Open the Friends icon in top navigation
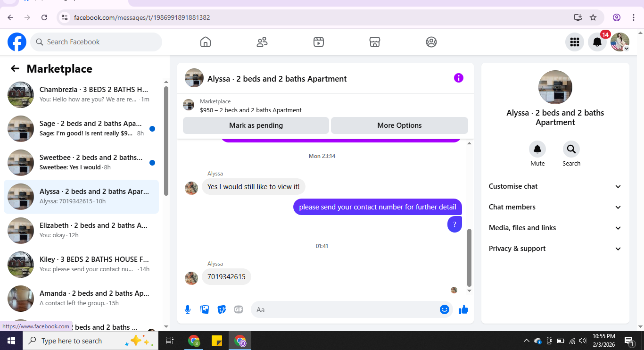644x350 pixels. tap(262, 42)
